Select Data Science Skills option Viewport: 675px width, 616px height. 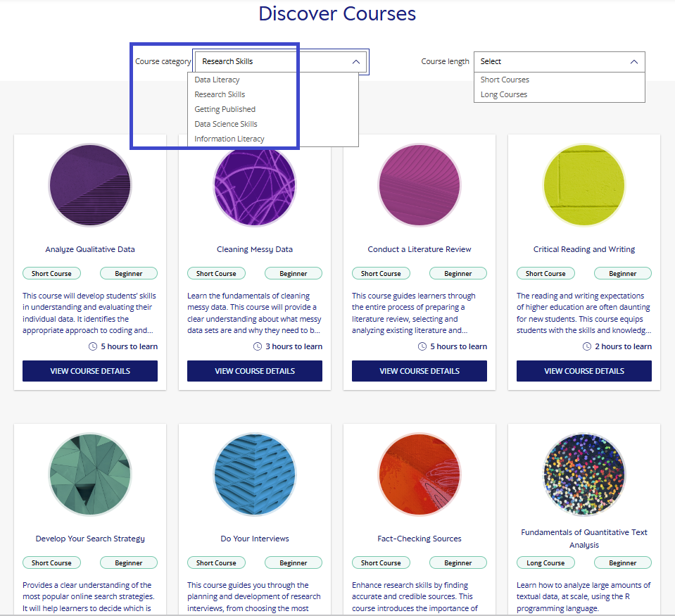point(226,124)
